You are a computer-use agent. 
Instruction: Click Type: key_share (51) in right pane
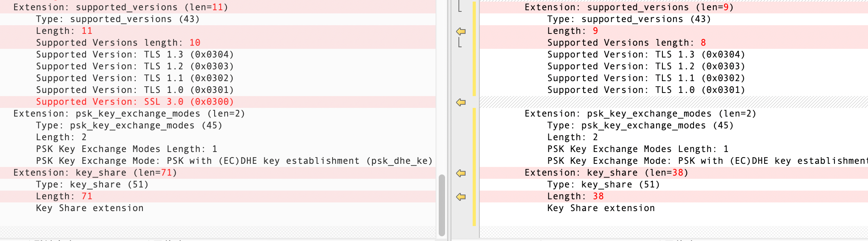(x=603, y=185)
